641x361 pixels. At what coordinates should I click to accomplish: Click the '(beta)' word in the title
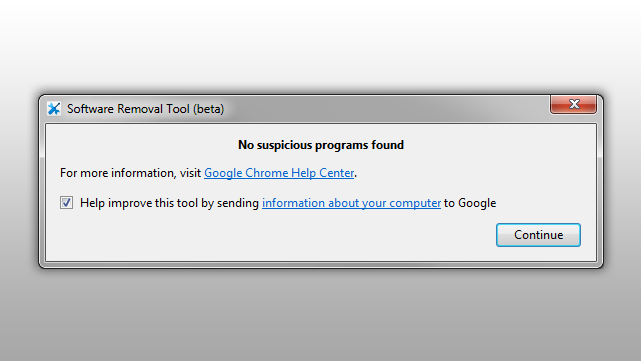pos(208,109)
